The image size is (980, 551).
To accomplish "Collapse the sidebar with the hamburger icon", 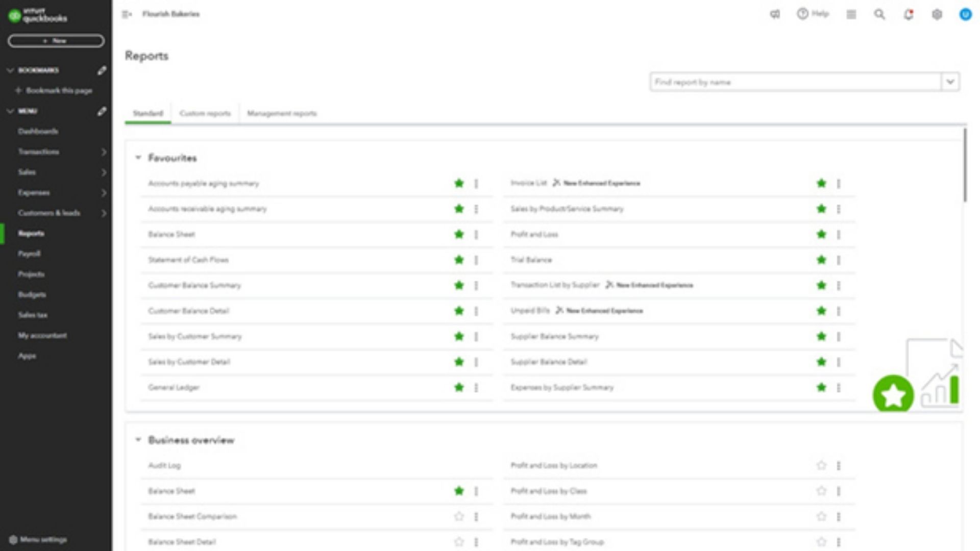I will click(127, 14).
